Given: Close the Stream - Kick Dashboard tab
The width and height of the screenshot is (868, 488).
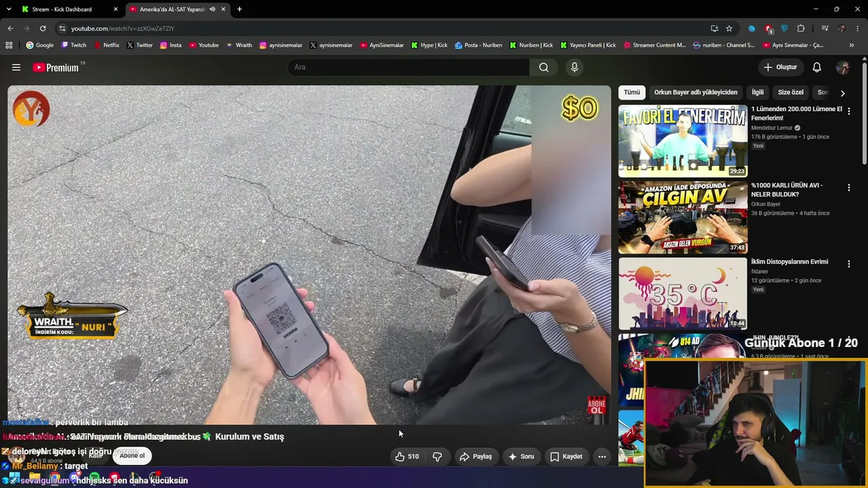Looking at the screenshot, I should [116, 9].
